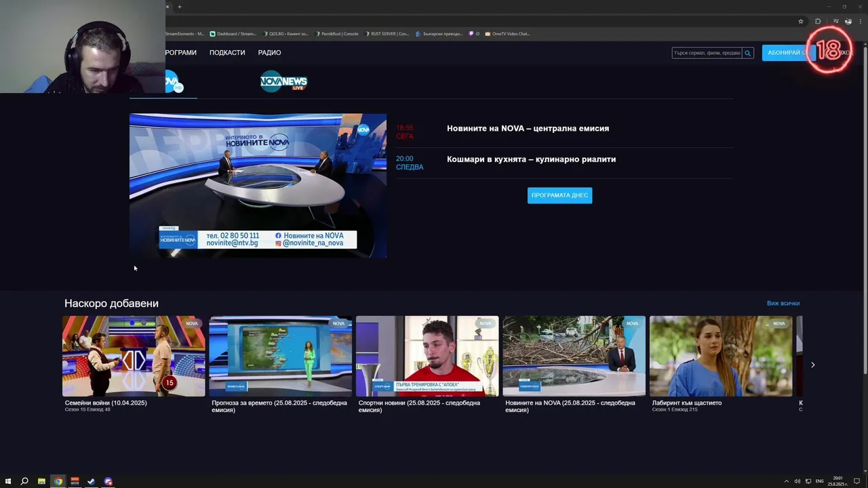868x488 pixels.
Task: Open the ПОДКАСТИ menu item
Action: [x=227, y=52]
